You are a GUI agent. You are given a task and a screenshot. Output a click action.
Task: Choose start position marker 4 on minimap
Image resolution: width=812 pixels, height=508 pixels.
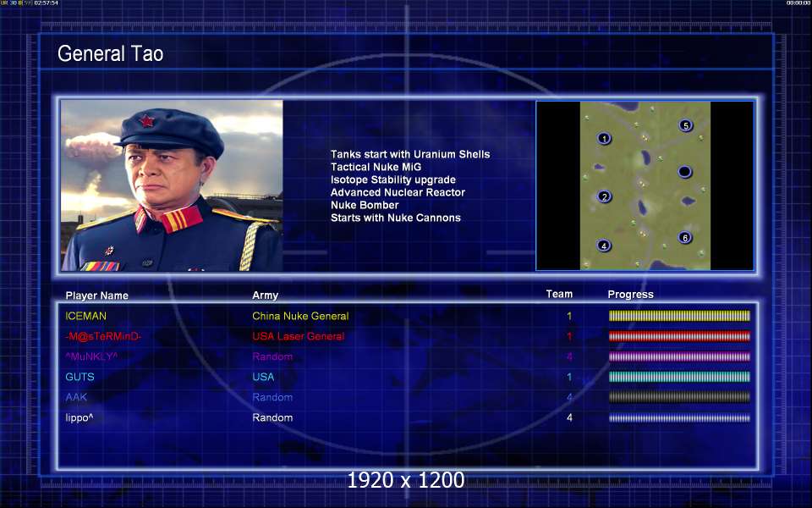[603, 246]
